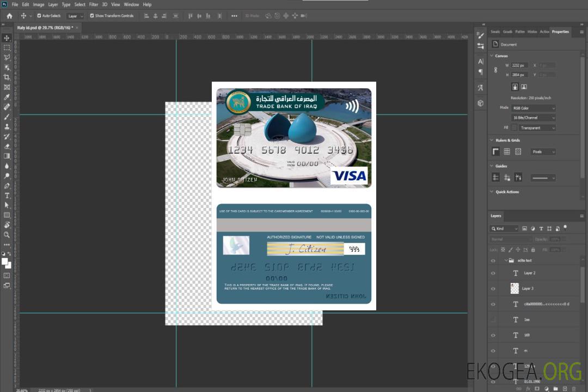Toggle Show Transform Controls checkbox
Viewport: 588px width, 392px height.
(x=92, y=16)
